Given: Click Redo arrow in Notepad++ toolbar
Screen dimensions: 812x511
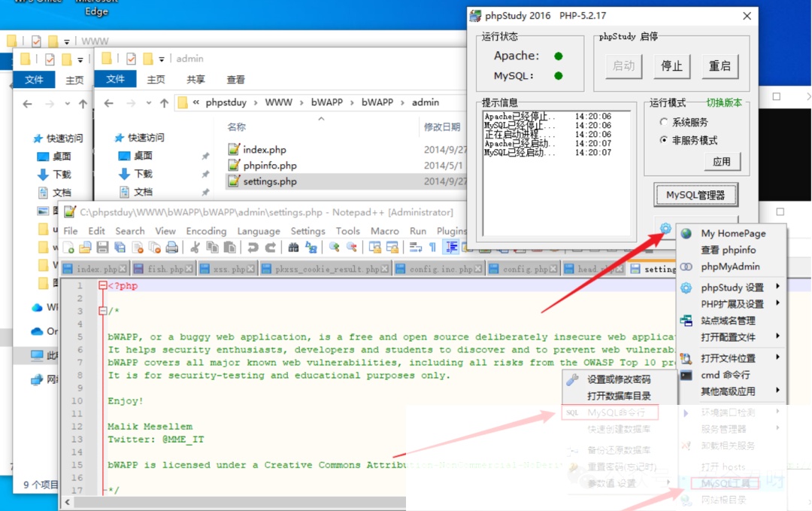Looking at the screenshot, I should click(x=271, y=247).
